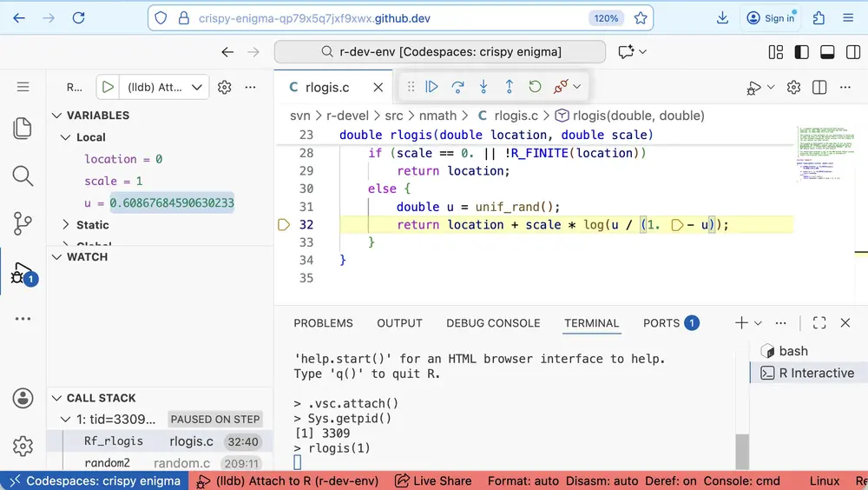Open the Run and Debug sidebar view

[x=23, y=274]
